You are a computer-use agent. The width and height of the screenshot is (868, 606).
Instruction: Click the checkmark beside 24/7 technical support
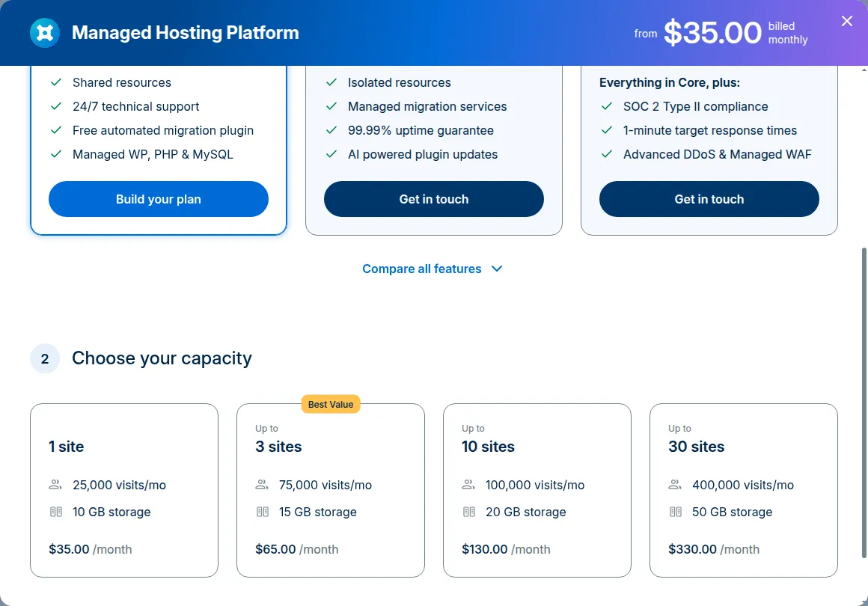56,106
